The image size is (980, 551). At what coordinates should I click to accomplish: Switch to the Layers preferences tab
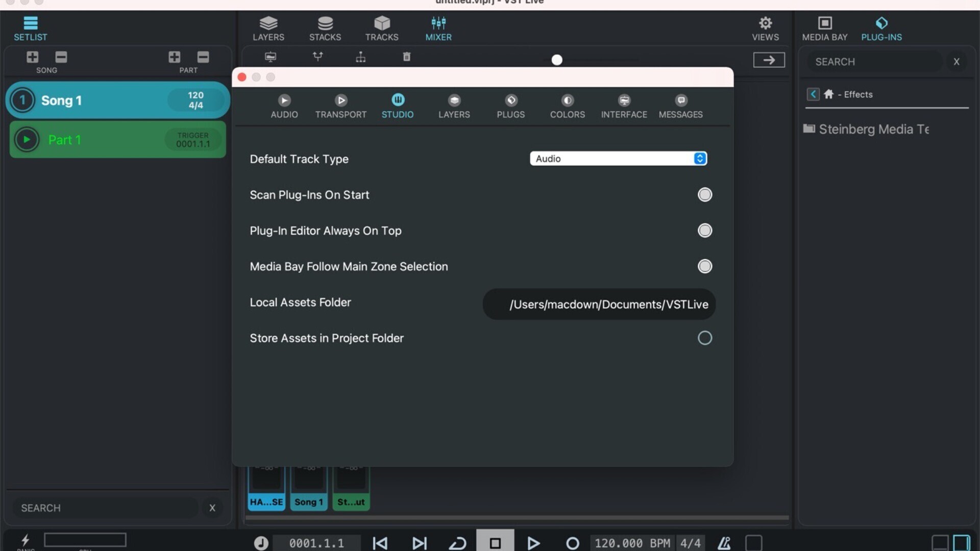[x=454, y=107]
